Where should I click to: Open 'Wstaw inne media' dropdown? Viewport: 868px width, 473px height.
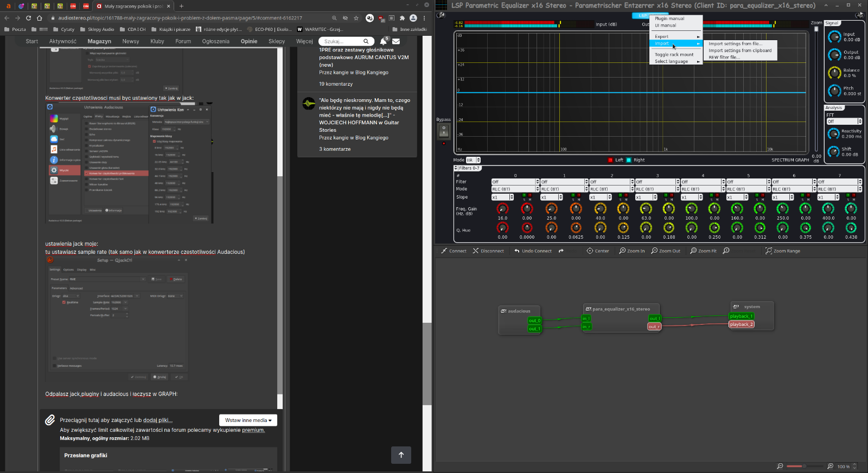[x=248, y=420]
